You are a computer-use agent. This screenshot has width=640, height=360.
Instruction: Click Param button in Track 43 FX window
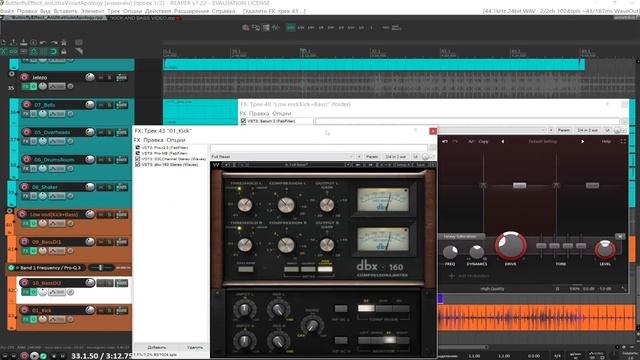372,157
